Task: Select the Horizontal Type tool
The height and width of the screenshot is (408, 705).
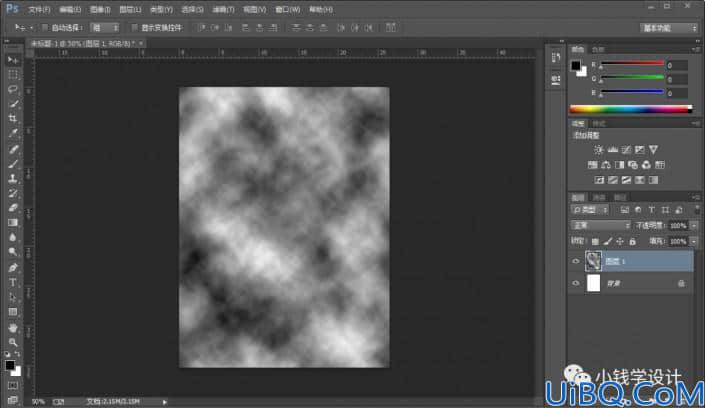Action: click(13, 283)
